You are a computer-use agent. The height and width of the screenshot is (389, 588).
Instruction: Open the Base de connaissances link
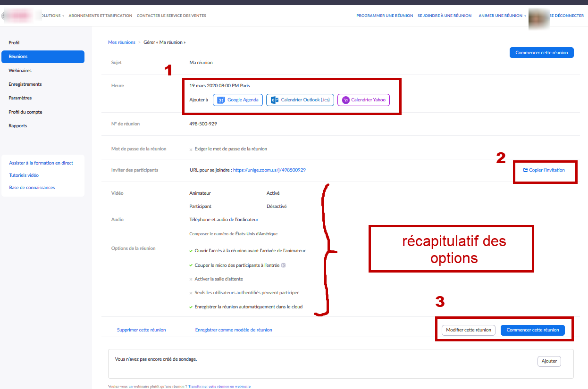tap(32, 188)
